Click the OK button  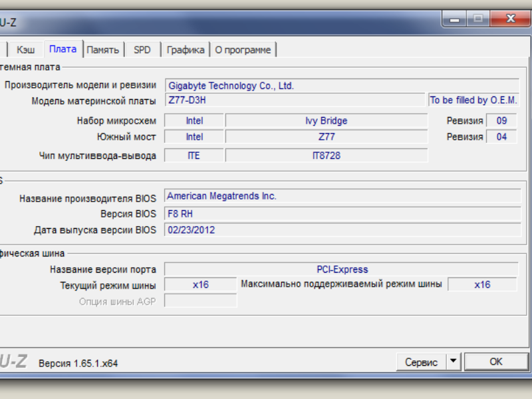[x=496, y=362]
